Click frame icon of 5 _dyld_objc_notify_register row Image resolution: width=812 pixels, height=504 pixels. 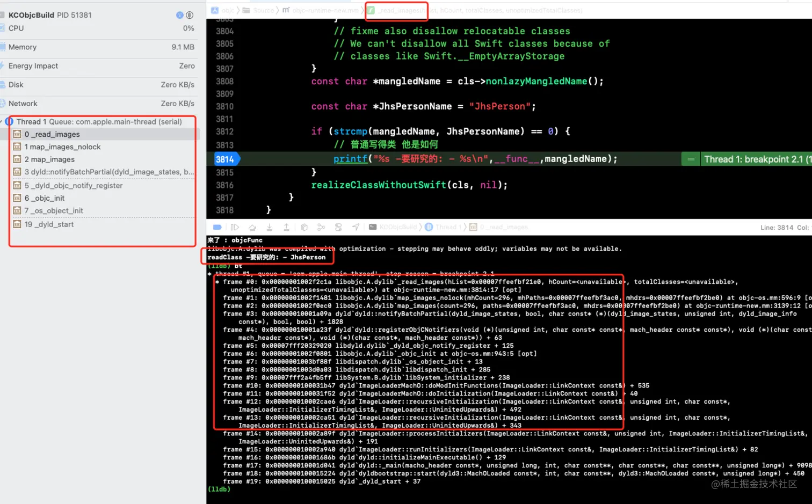tap(17, 186)
